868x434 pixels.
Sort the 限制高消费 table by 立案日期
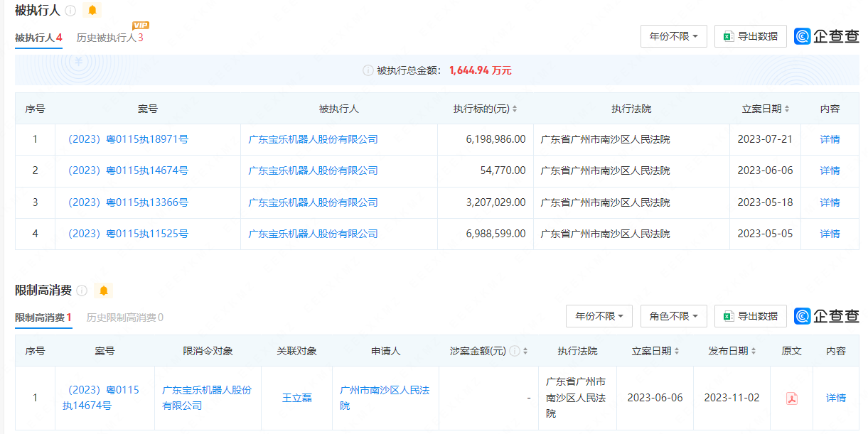point(677,351)
